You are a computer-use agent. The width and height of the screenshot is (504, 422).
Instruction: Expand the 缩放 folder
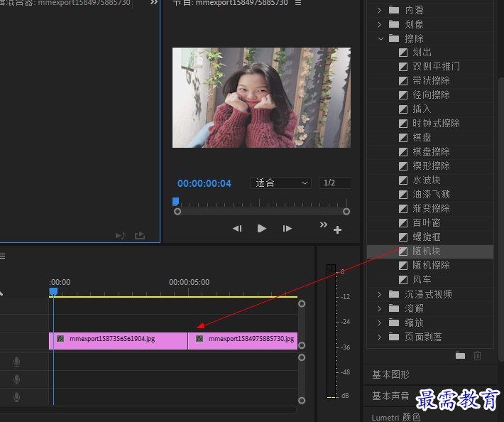click(x=380, y=323)
